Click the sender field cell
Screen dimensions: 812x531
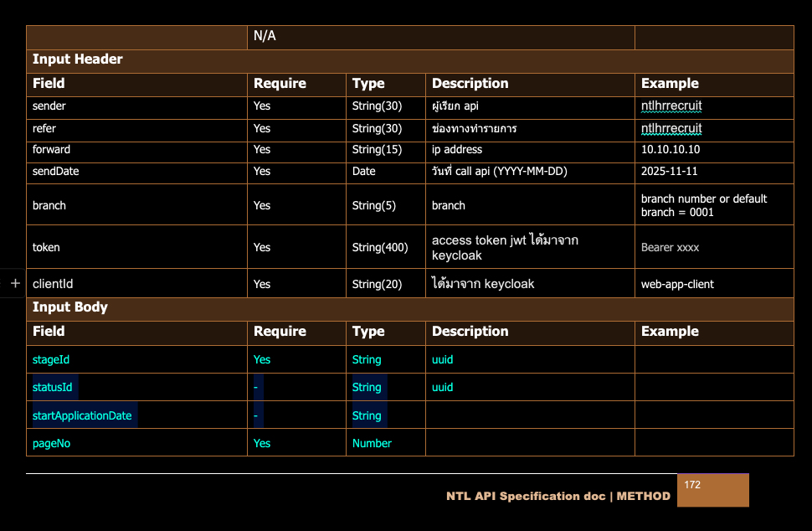pyautogui.click(x=49, y=106)
